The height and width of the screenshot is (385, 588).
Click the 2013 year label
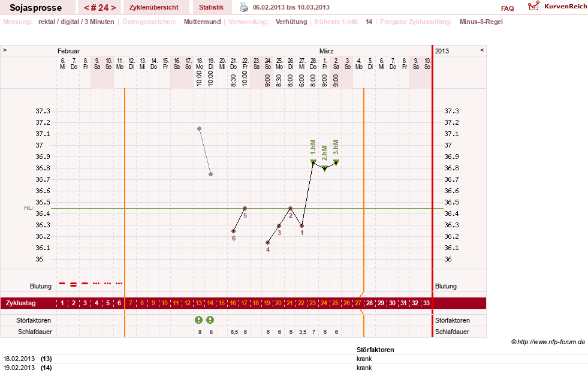coord(442,51)
